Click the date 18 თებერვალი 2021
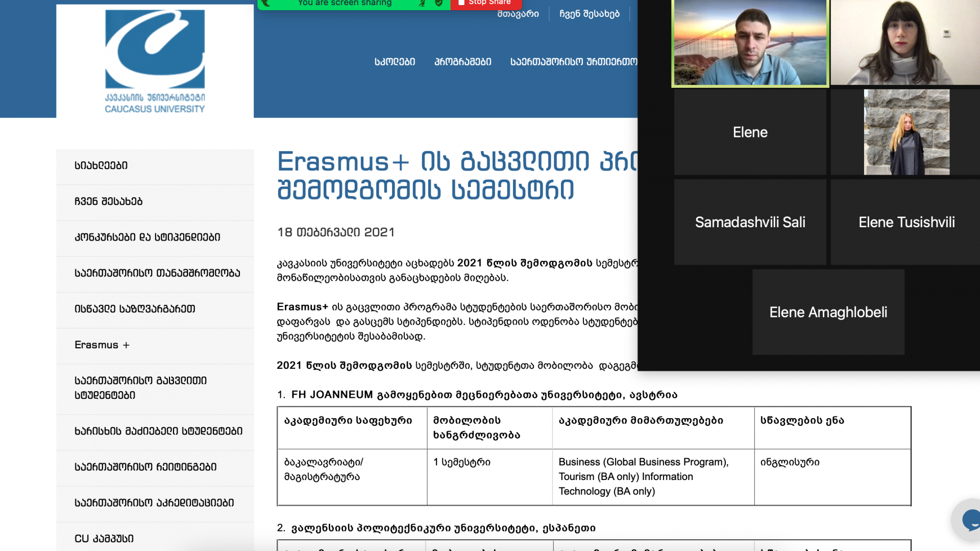The height and width of the screenshot is (551, 980). (x=336, y=232)
